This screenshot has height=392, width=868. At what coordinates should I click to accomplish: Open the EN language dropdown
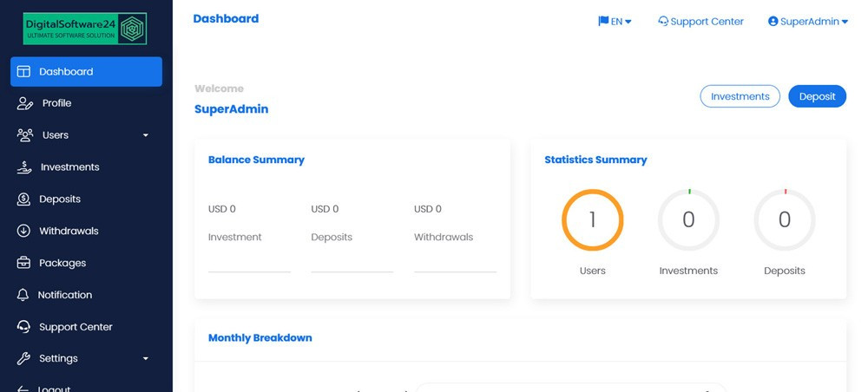615,22
